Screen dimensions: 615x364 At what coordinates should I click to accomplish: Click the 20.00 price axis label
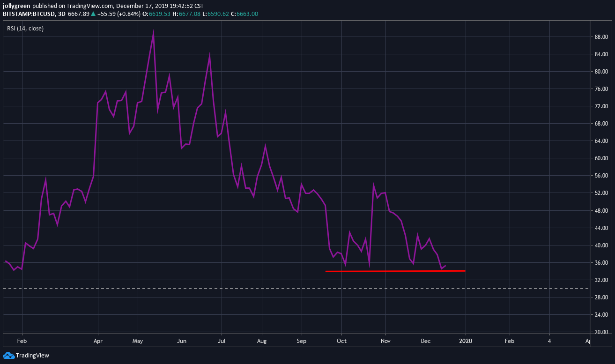pyautogui.click(x=602, y=332)
